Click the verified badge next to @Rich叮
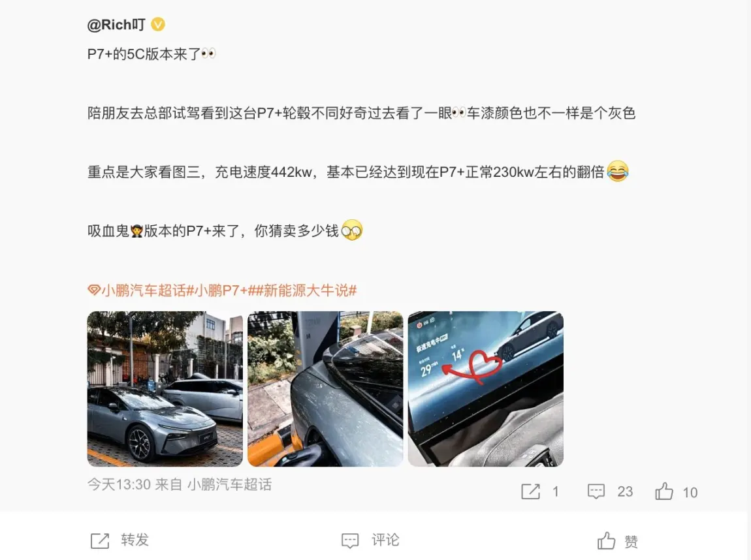The image size is (751, 560). pyautogui.click(x=158, y=24)
